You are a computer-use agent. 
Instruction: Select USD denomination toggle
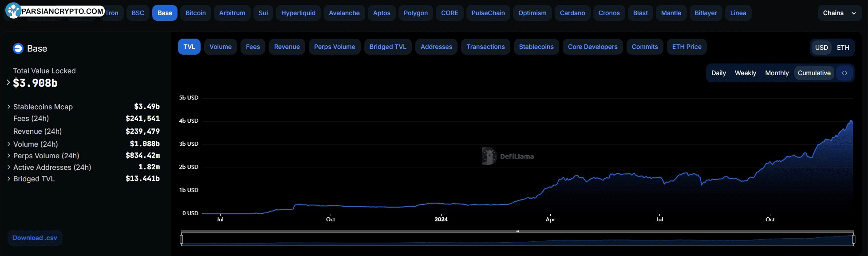tap(821, 48)
